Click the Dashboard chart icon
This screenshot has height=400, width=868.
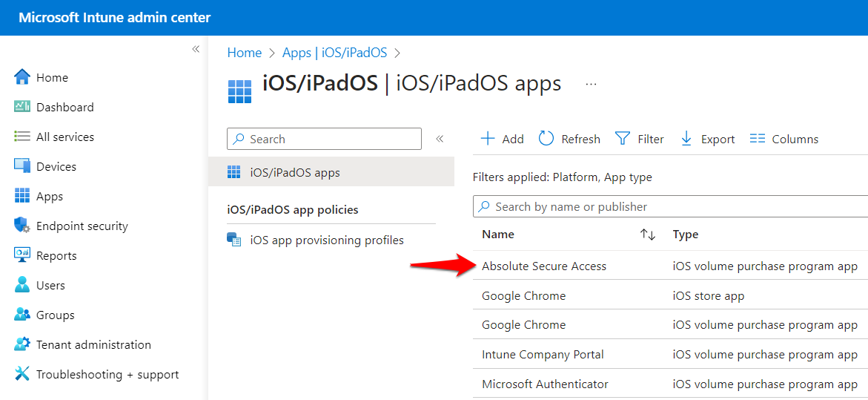pos(21,107)
